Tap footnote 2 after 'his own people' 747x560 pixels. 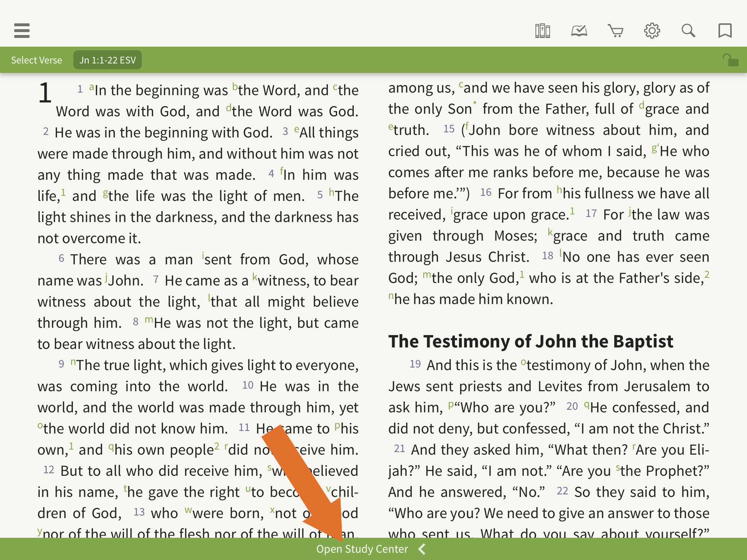tap(217, 446)
